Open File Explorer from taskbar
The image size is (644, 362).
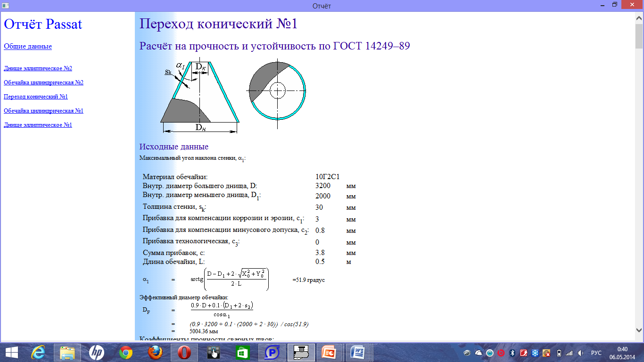pos(67,353)
